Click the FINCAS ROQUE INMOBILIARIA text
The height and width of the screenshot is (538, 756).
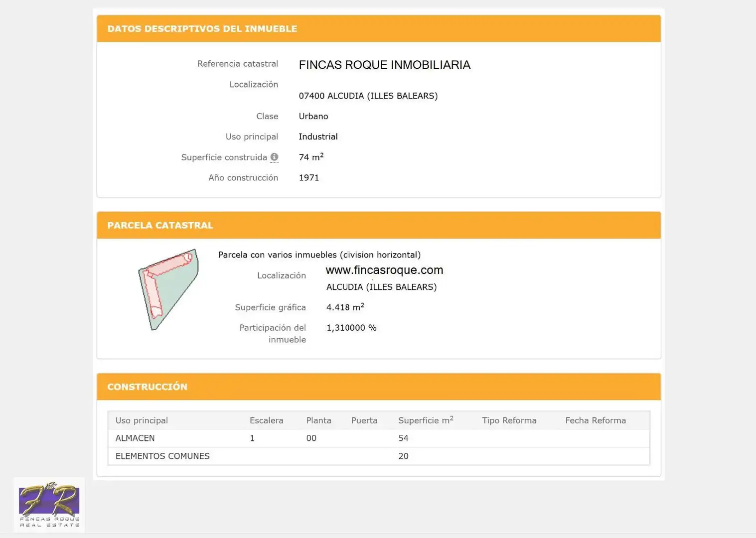(x=384, y=65)
